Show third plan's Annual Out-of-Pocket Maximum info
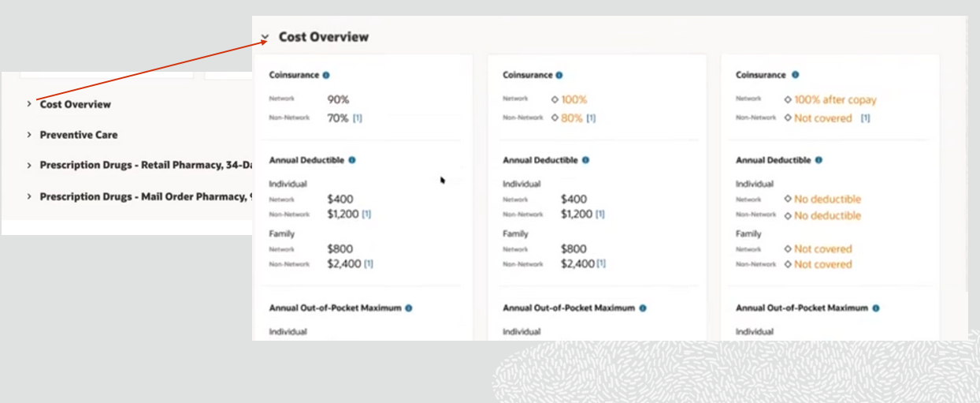The image size is (980, 403). tap(876, 308)
